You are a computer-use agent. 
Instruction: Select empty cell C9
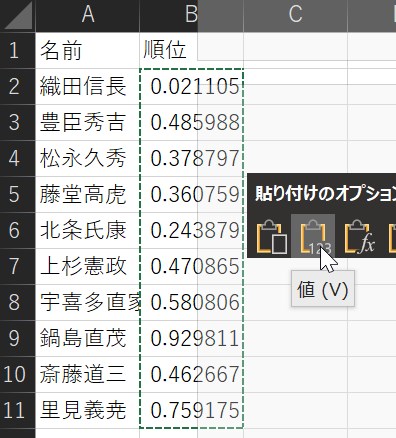tap(296, 338)
